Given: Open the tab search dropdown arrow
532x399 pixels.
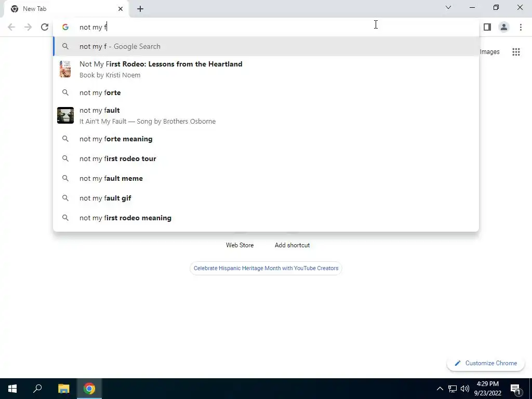Looking at the screenshot, I should click(448, 7).
